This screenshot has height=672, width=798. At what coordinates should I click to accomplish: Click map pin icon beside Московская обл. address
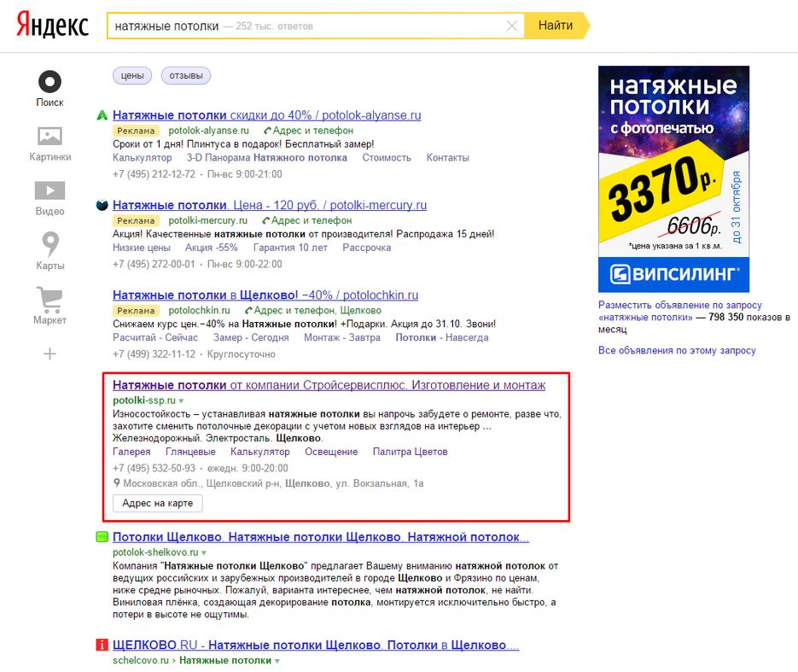[x=117, y=483]
